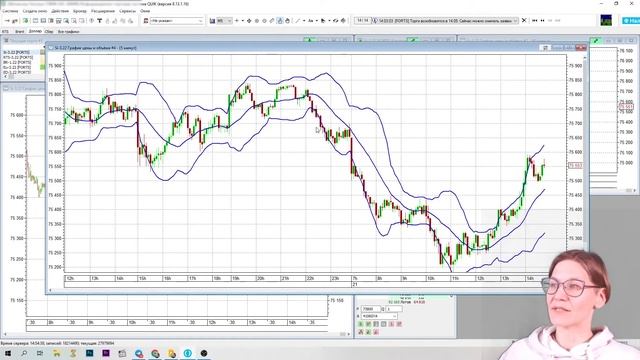Click the bold T icon in toolbar
This screenshot has width=640, height=360.
pyautogui.click(x=99, y=21)
